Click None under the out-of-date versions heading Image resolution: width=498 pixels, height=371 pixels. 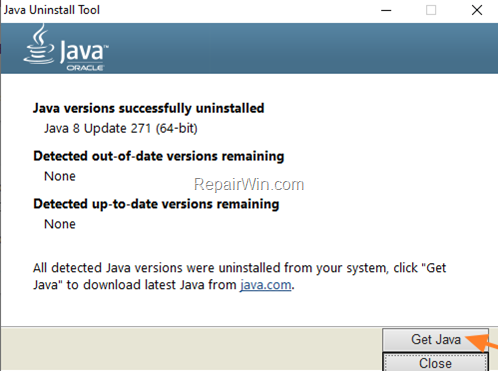click(x=60, y=176)
